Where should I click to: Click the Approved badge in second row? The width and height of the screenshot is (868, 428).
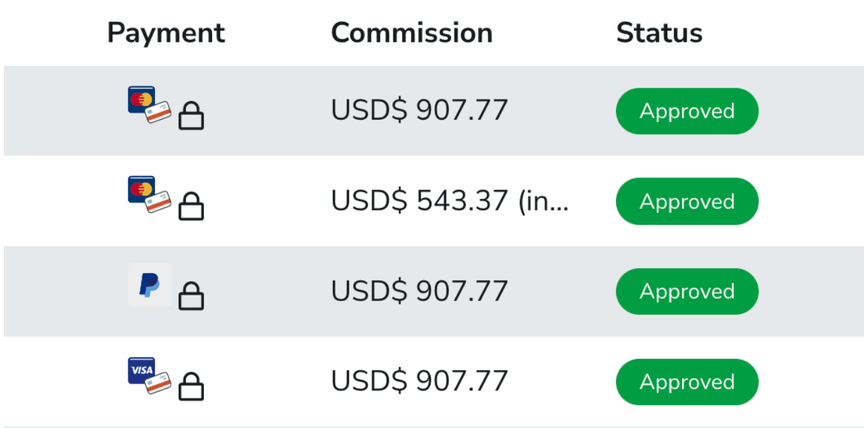(687, 201)
